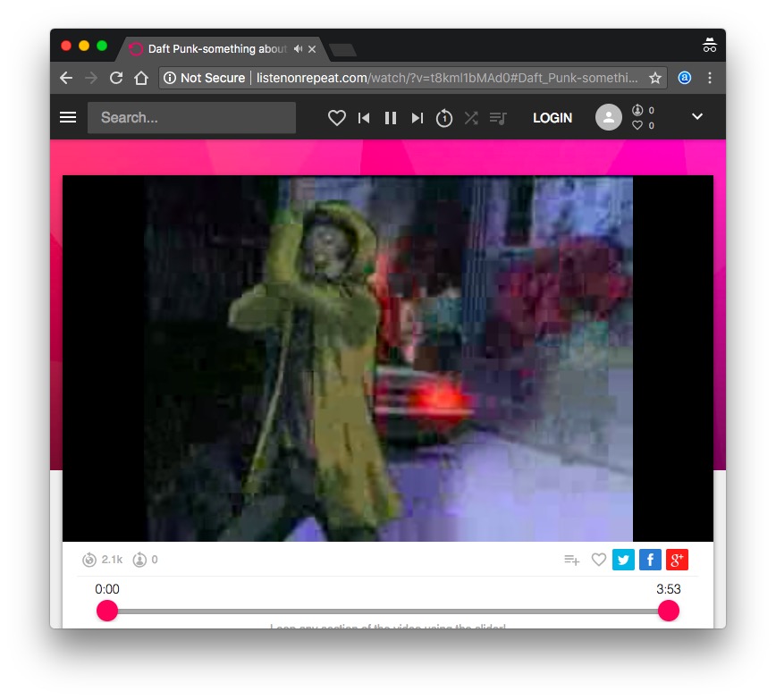Click the hearts count icon in header
This screenshot has width=776, height=700.
(637, 125)
